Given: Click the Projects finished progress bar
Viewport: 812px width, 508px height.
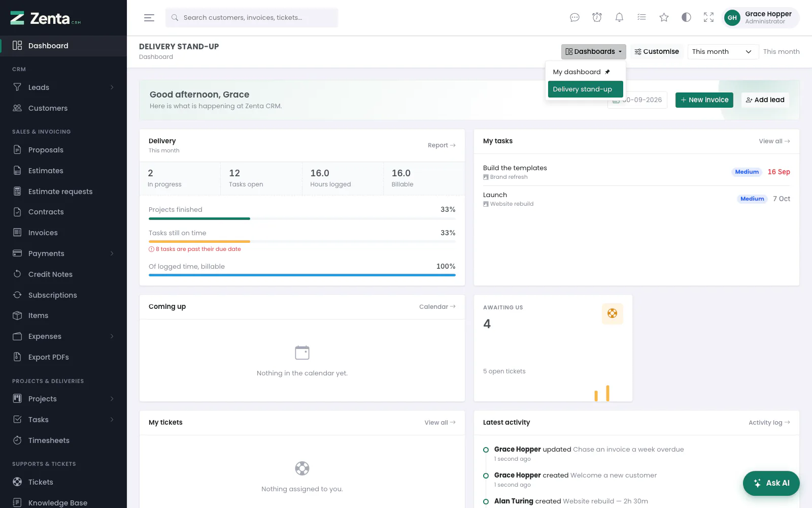Looking at the screenshot, I should click(x=302, y=219).
